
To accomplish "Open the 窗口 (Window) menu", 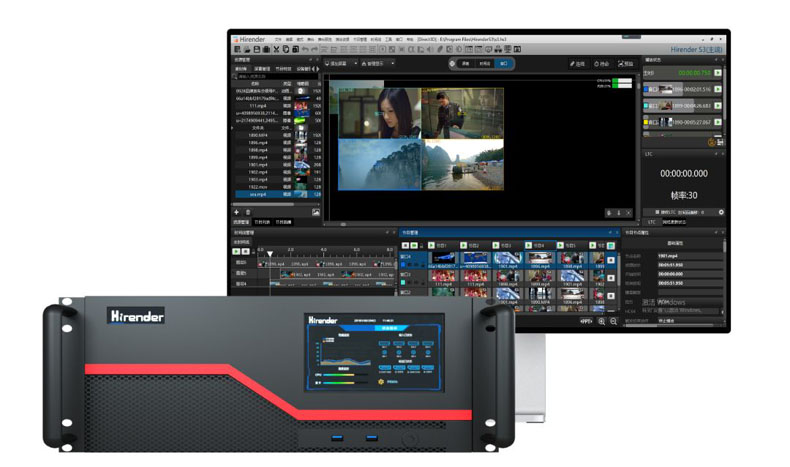I will pyautogui.click(x=400, y=39).
